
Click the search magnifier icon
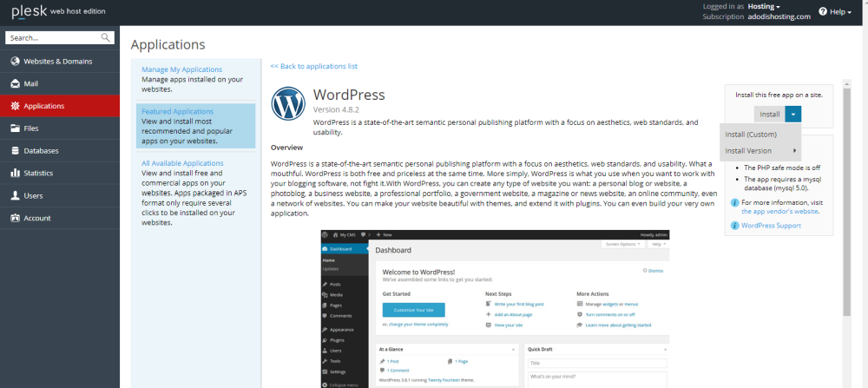pos(105,37)
